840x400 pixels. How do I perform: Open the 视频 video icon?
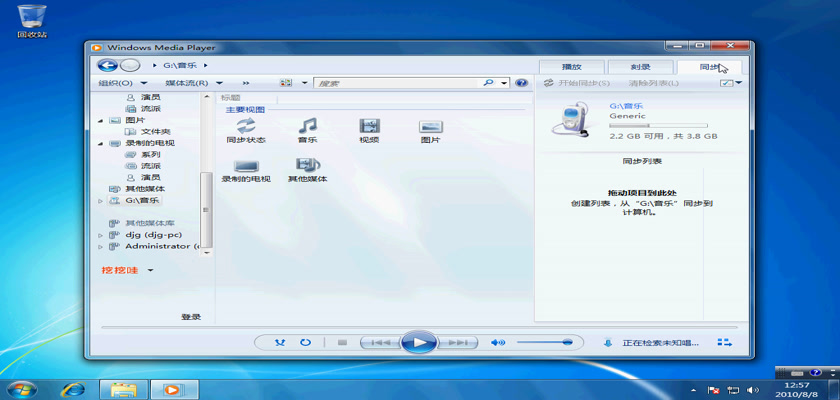click(369, 126)
